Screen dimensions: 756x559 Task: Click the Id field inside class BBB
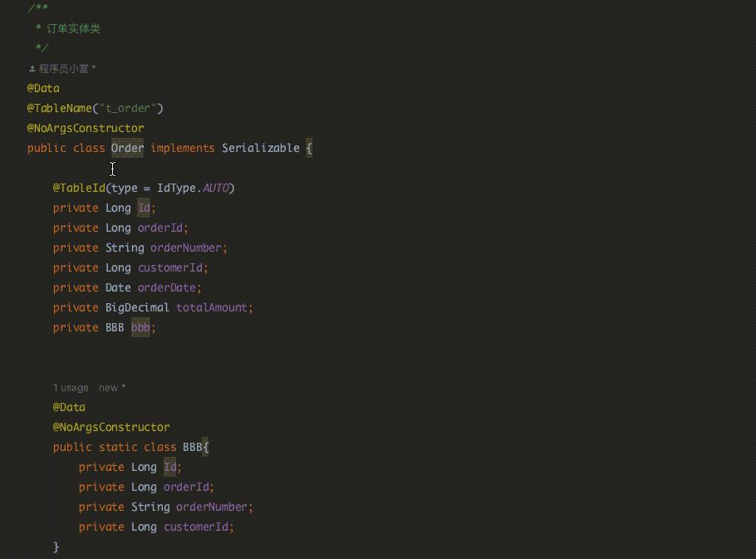pos(169,467)
